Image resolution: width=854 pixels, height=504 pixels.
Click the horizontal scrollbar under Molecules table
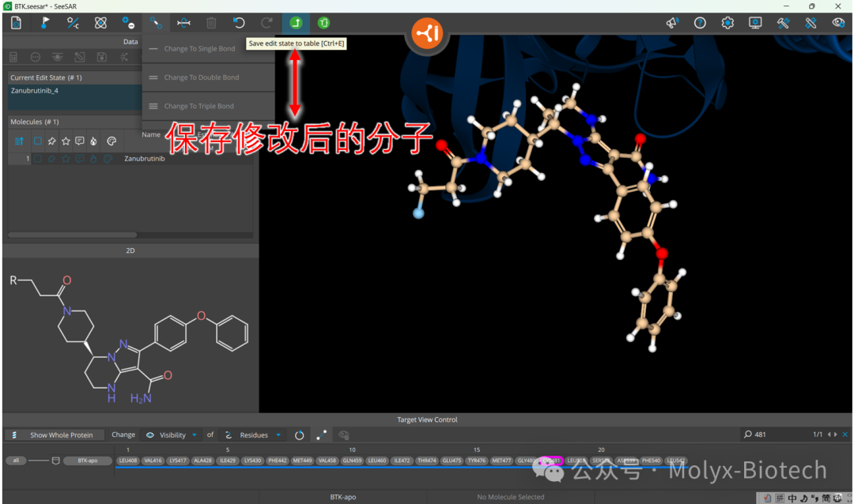73,235
